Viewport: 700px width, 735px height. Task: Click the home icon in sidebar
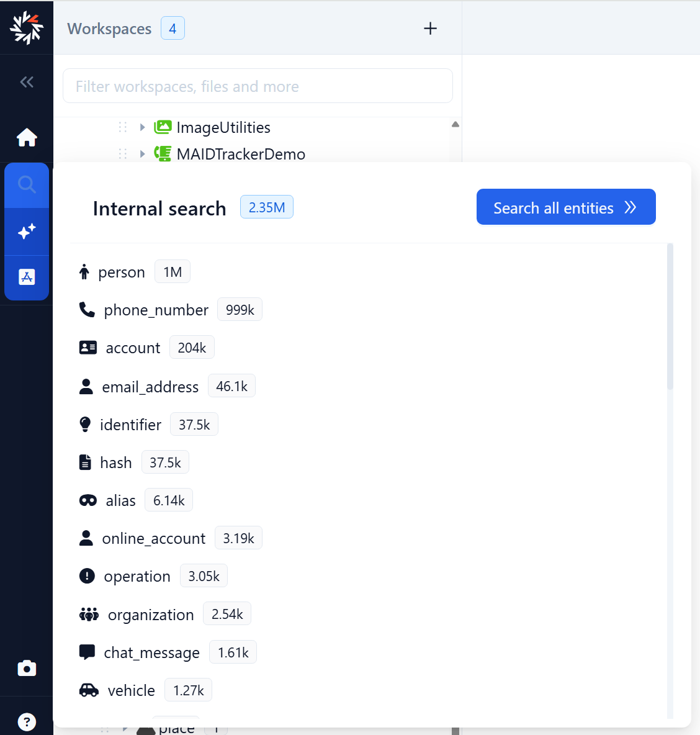[x=27, y=137]
